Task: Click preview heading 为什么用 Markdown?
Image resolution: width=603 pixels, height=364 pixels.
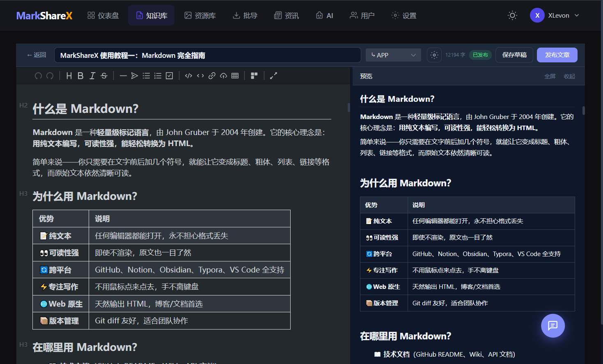Action: point(406,183)
